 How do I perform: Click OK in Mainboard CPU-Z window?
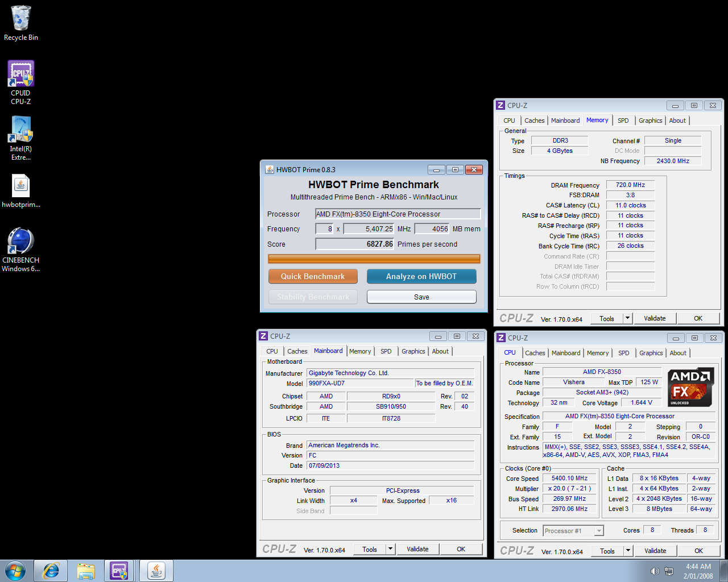click(x=461, y=549)
